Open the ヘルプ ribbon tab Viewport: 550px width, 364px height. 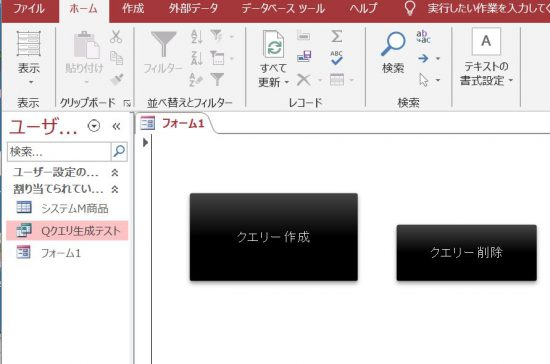[x=363, y=8]
